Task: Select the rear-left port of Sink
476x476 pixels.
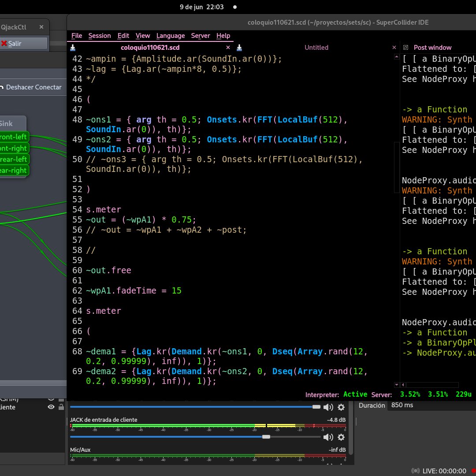Action: tap(14, 160)
